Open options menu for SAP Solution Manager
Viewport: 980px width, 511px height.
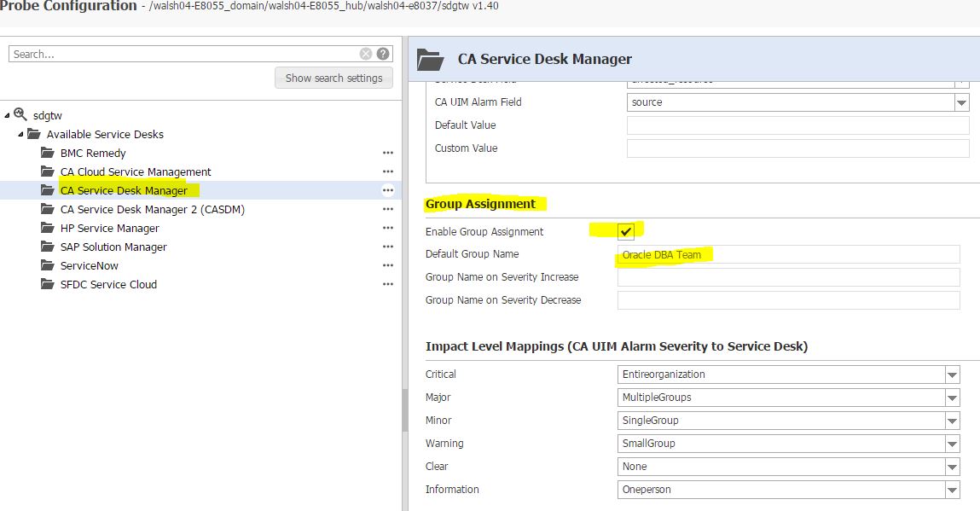tap(388, 247)
